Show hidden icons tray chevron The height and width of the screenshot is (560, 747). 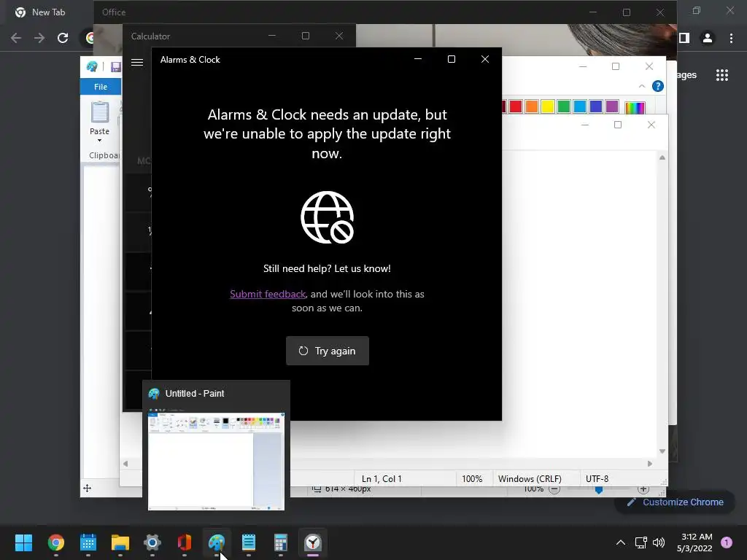click(x=621, y=542)
